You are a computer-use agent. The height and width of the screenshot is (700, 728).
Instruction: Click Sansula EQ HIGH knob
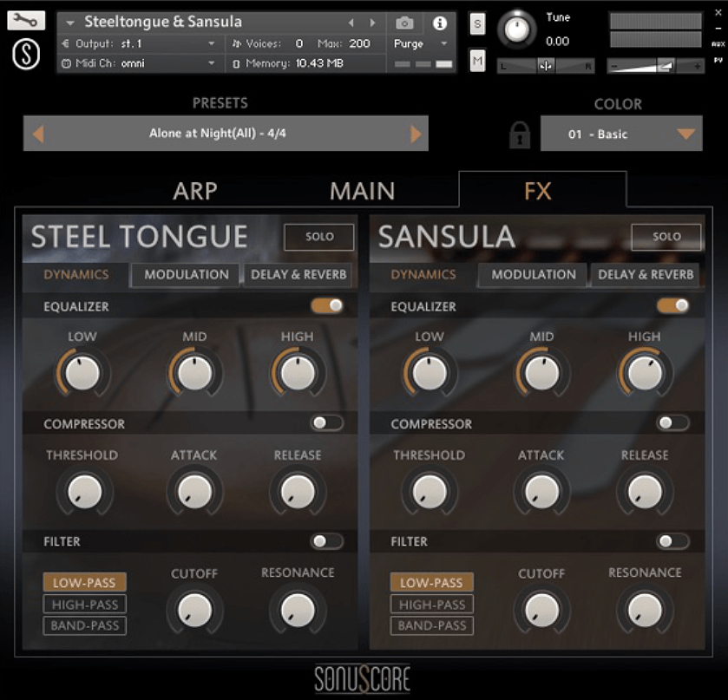[645, 372]
